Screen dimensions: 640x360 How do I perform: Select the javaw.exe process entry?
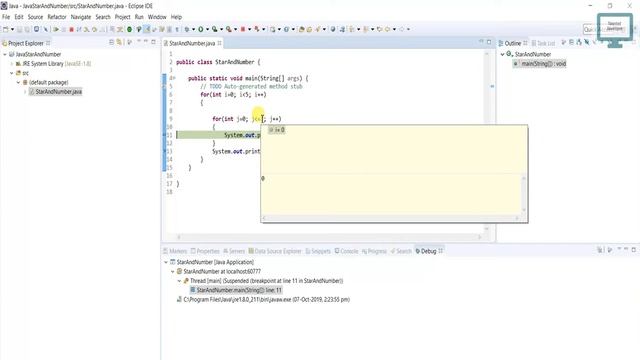click(263, 300)
